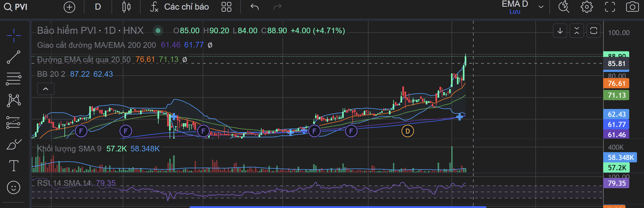Select the RSI 14 SMA 14 legend
Viewport: 644px width, 208px height.
point(64,183)
